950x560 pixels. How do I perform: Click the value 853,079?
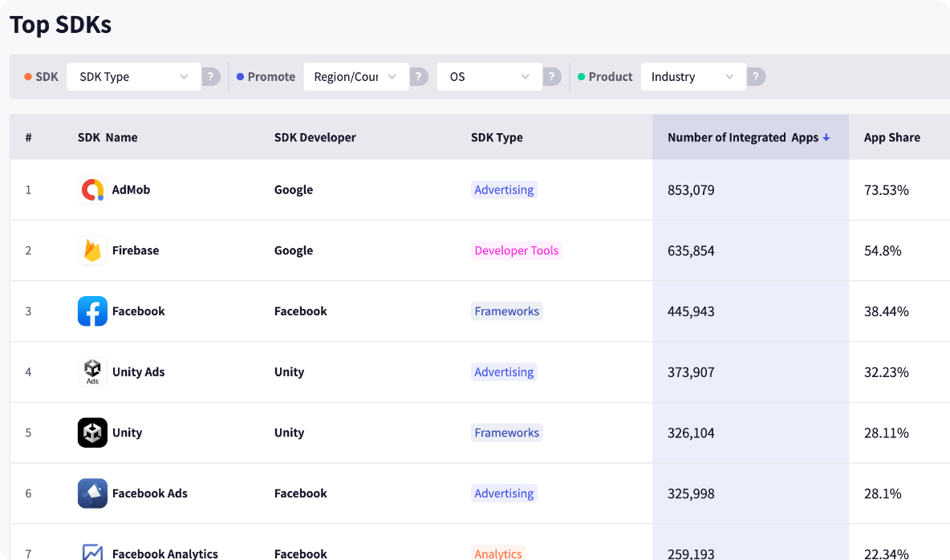tap(691, 189)
